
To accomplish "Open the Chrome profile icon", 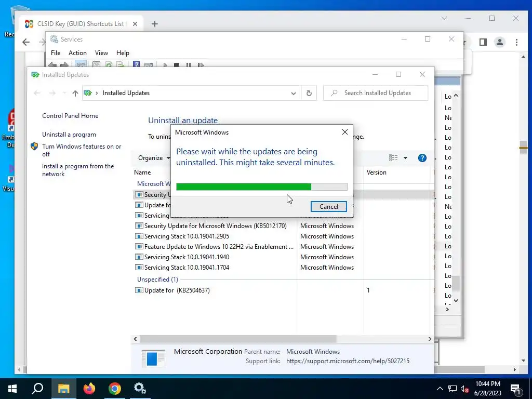I will coord(500,42).
